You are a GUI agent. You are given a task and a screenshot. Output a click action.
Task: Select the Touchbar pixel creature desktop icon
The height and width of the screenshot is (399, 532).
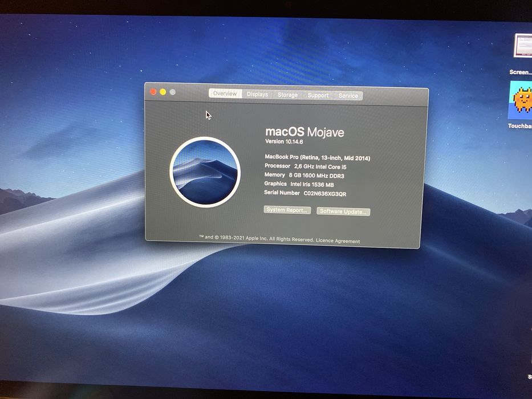521,100
